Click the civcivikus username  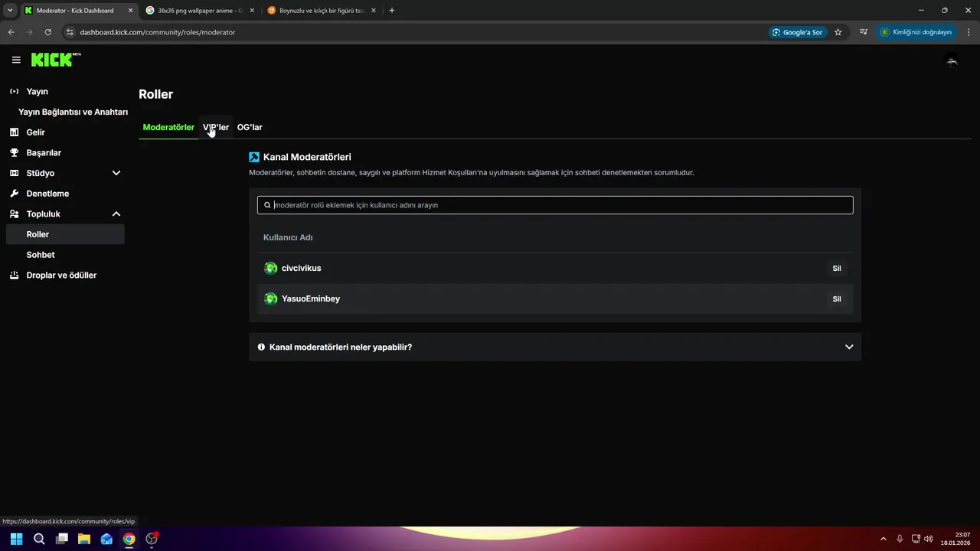coord(302,268)
